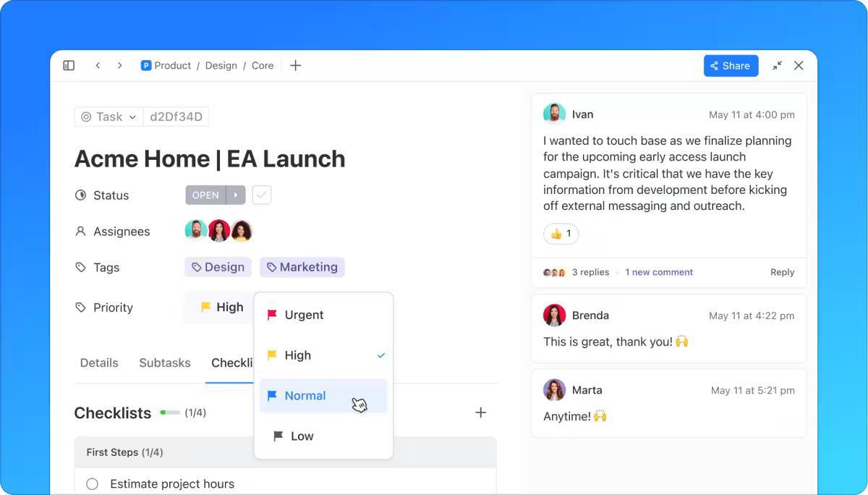Switch to the Subtasks tab
The image size is (868, 495).
(x=165, y=363)
